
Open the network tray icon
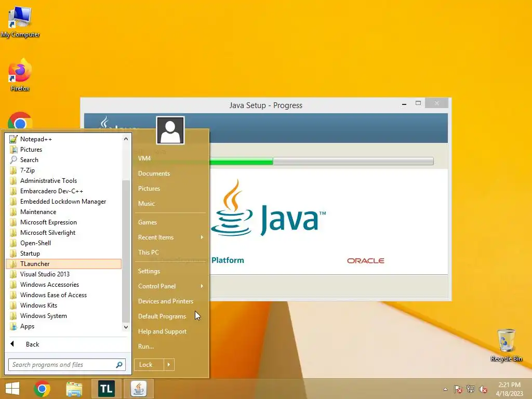471,389
